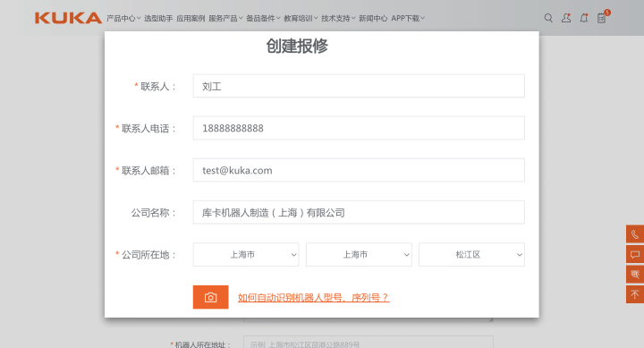
Task: Click the 机器人所在地址 input field behind dialog
Action: pyautogui.click(x=368, y=343)
